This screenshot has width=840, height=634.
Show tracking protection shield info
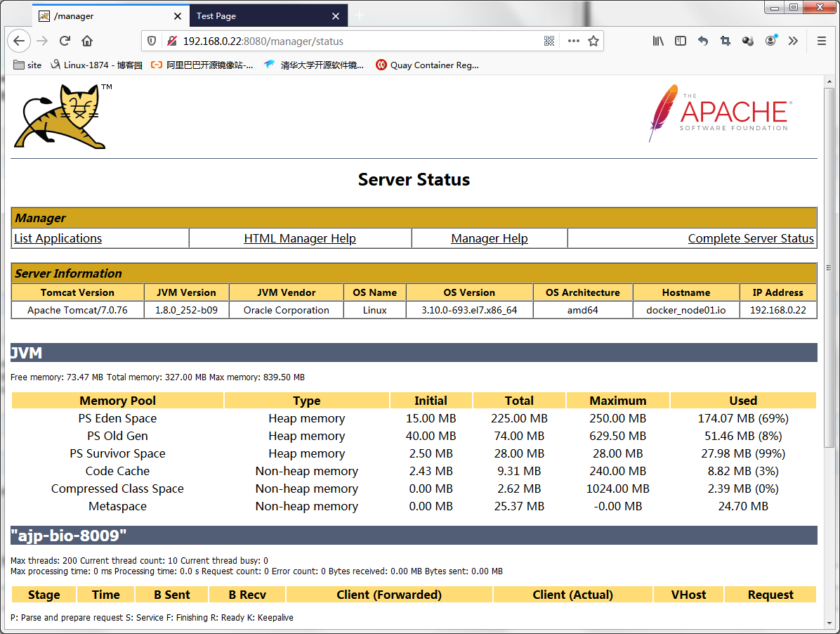[152, 41]
